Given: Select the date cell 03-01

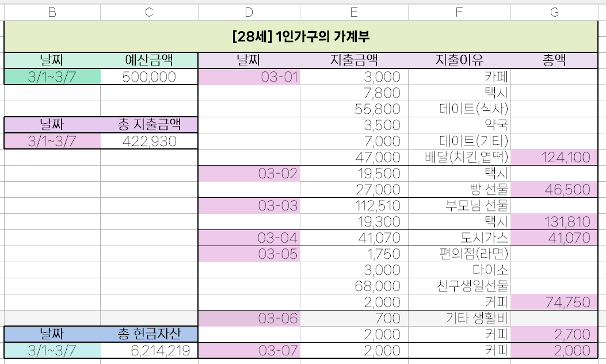Looking at the screenshot, I should (249, 76).
